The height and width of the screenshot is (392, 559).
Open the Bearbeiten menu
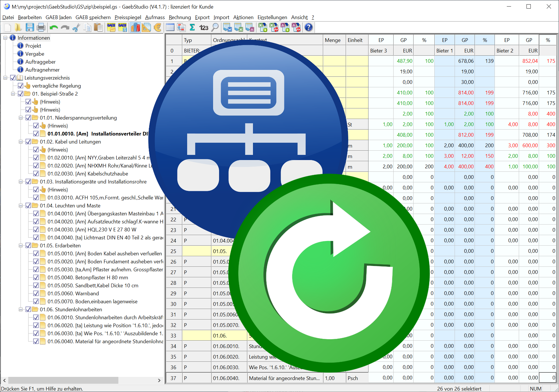tap(30, 17)
